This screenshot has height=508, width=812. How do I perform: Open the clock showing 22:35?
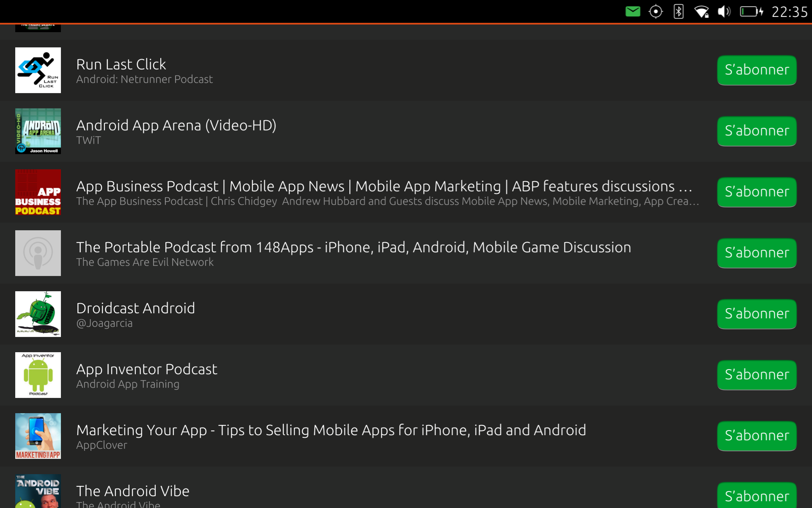click(789, 12)
